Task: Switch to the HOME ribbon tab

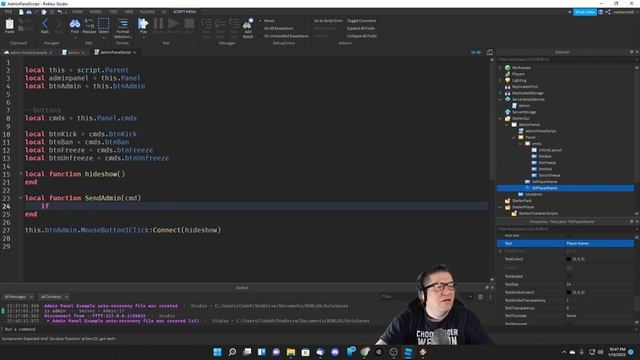Action: [77, 12]
